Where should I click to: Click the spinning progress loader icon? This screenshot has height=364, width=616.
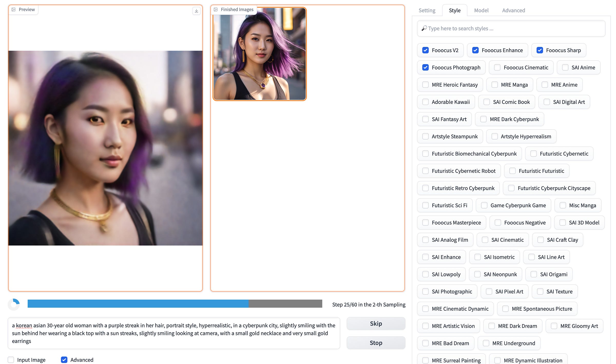(14, 304)
